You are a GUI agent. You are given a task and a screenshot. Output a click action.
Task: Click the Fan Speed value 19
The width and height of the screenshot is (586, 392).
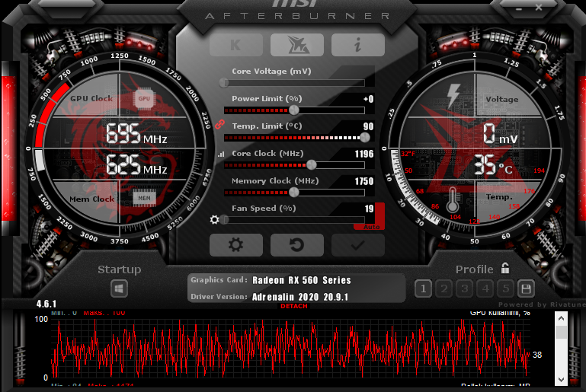click(x=370, y=209)
